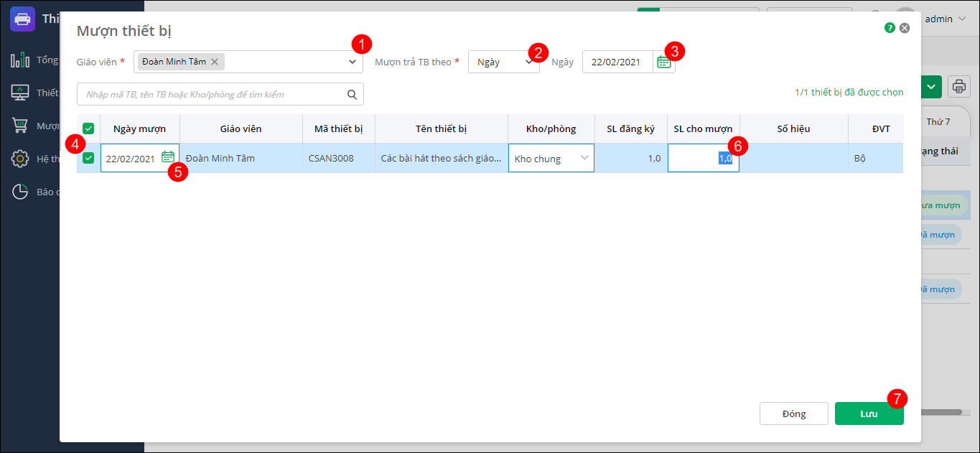980x453 pixels.
Task: Click the SL đăng ký value 1,0
Action: 631,158
